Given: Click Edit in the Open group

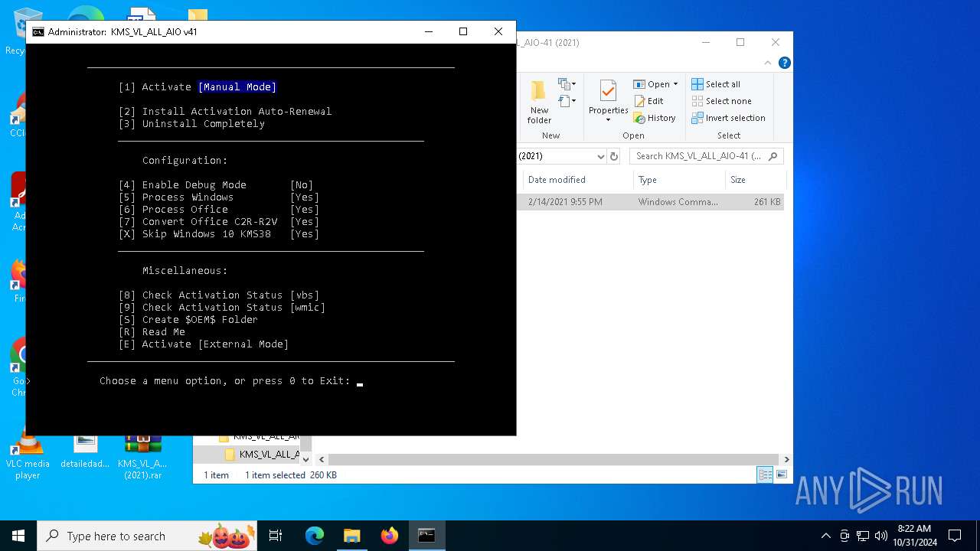Looking at the screenshot, I should [648, 101].
